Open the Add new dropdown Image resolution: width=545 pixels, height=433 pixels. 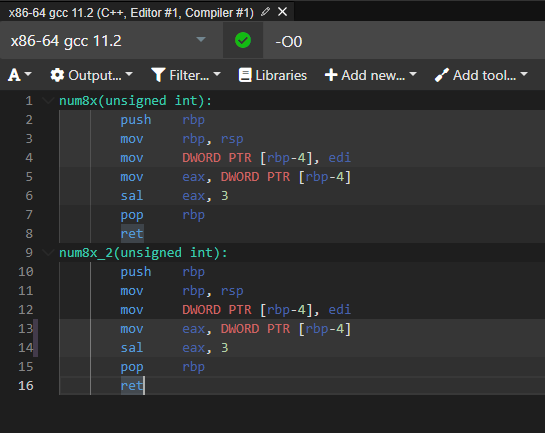pyautogui.click(x=371, y=75)
